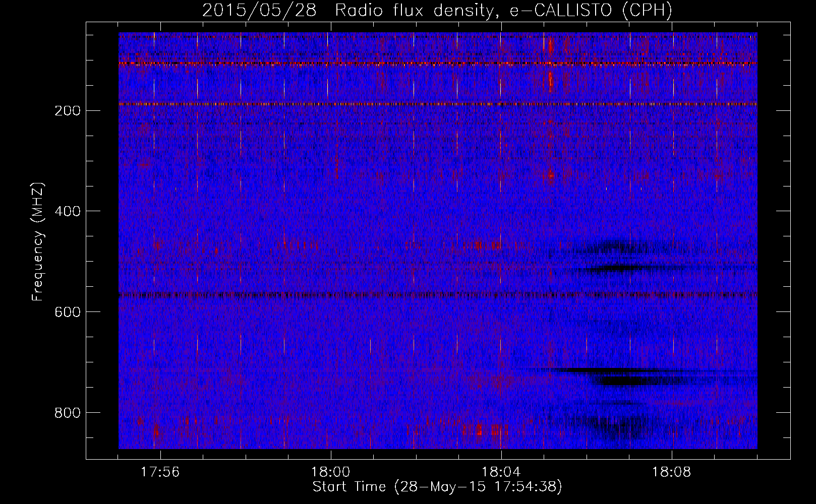Click the 18:00 time tick label

(331, 472)
